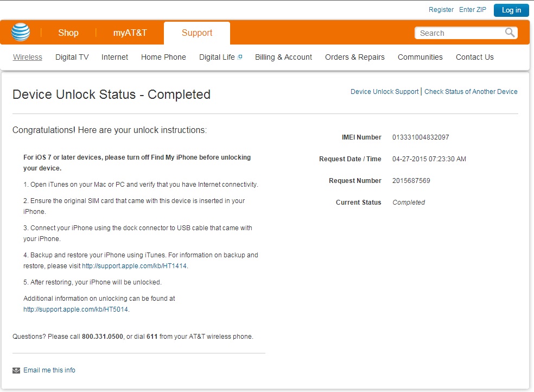Open Contact Us page
Viewport: 534px width, 392px height.
coord(474,57)
